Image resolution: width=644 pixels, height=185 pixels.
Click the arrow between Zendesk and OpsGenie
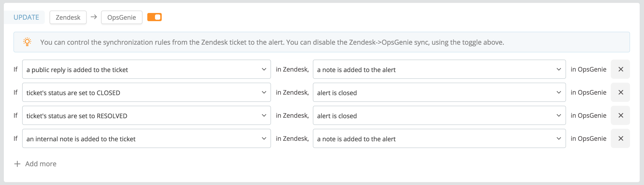94,17
